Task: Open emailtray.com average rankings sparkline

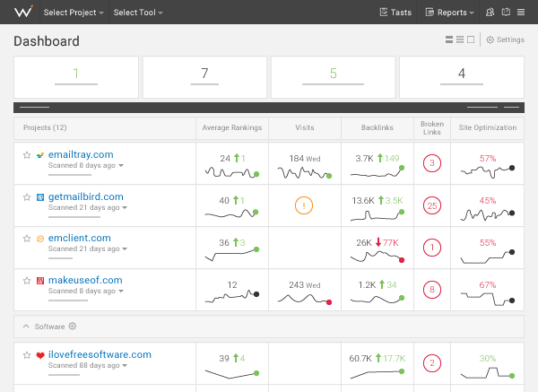Action: point(232,172)
